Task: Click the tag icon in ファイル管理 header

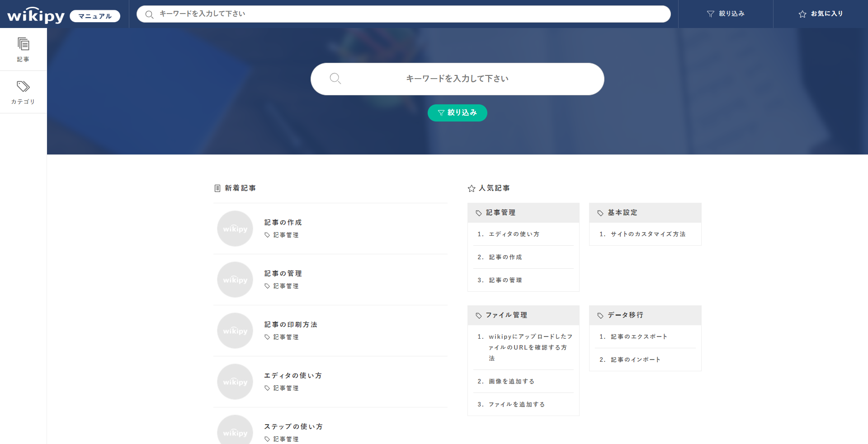Action: [478, 315]
